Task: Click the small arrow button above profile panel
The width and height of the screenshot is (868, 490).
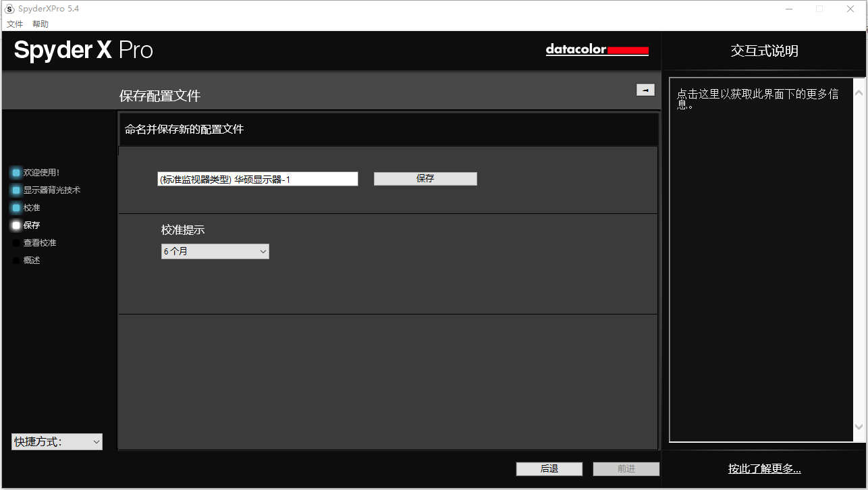Action: (x=645, y=90)
